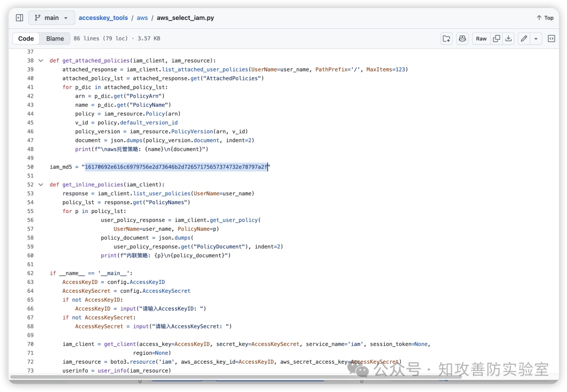This screenshot has width=567, height=392.
Task: Click get_user_policy call on line 56
Action: pyautogui.click(x=234, y=220)
